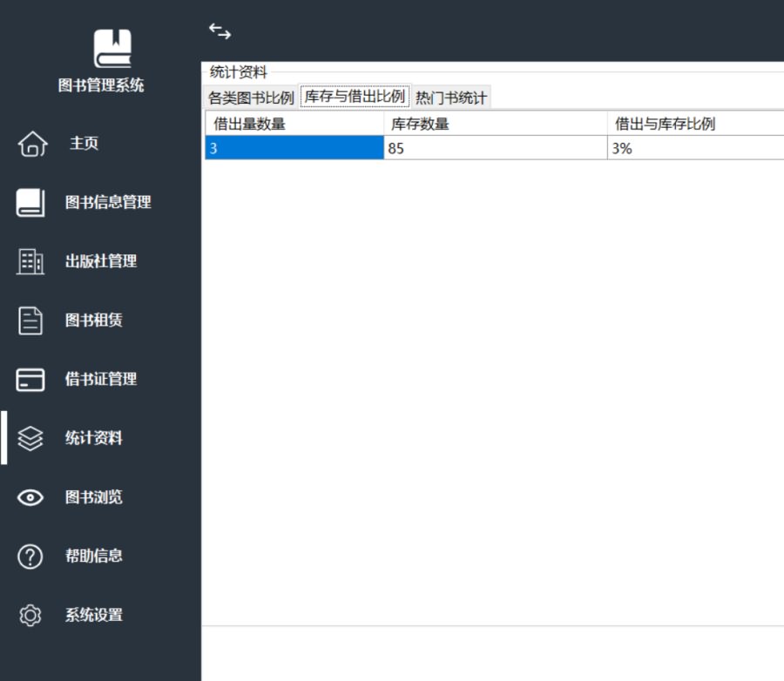
Task: Switch to the 各类图书比例 tab
Action: click(x=251, y=98)
